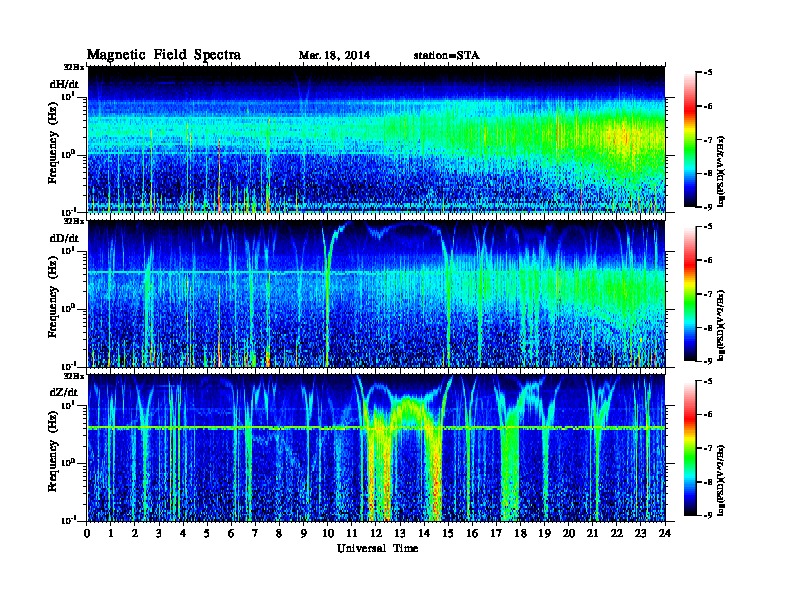This screenshot has width=792, height=612.
Task: Click the '11' hour tick label
Action: (352, 533)
